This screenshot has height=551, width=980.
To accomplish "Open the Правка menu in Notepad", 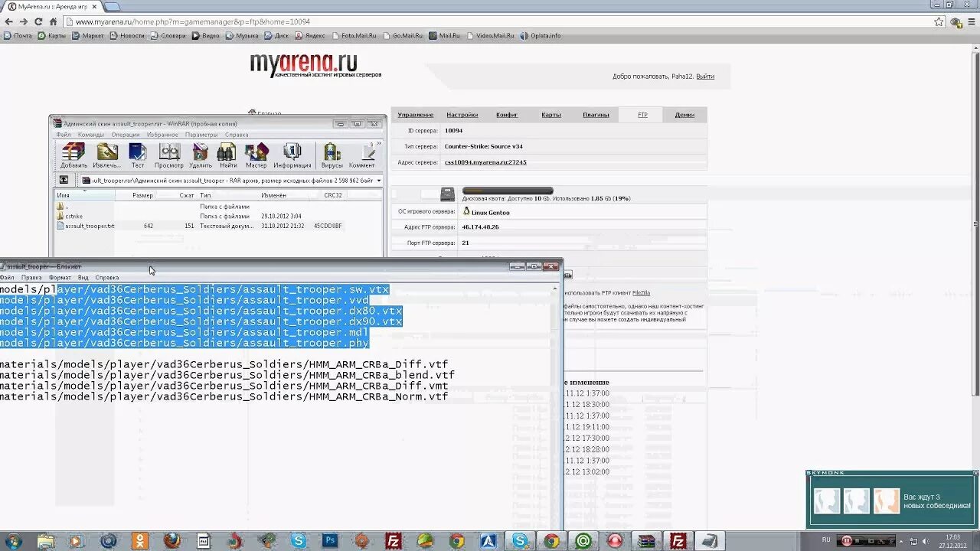I will click(31, 277).
